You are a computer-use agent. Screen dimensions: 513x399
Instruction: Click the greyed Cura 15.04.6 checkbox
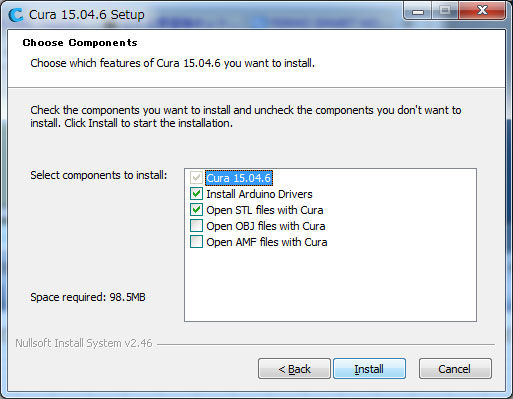[196, 178]
